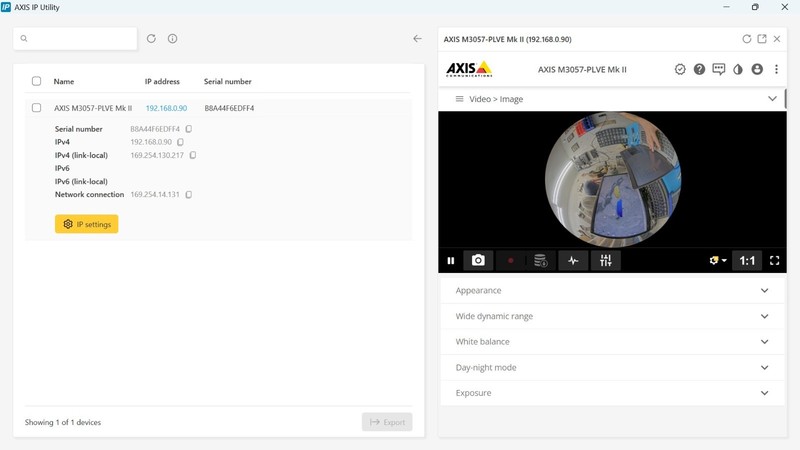
Task: Click the fisheye camera live view
Action: click(613, 180)
